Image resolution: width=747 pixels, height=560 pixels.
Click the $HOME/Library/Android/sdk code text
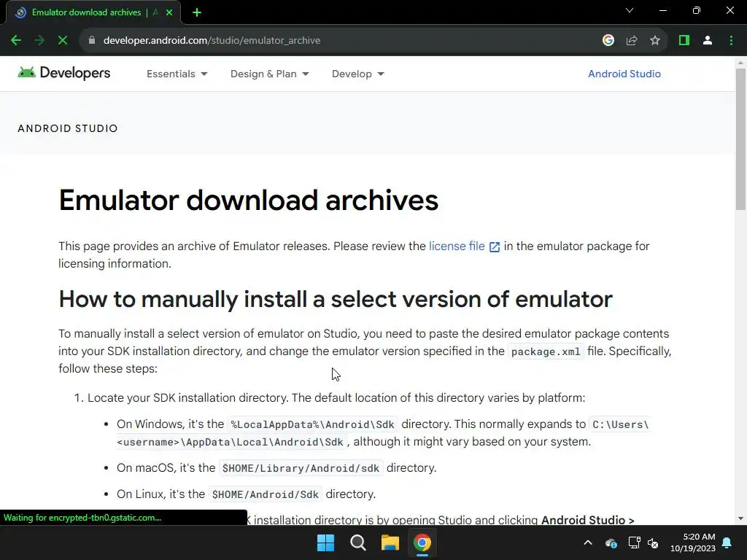(x=301, y=468)
